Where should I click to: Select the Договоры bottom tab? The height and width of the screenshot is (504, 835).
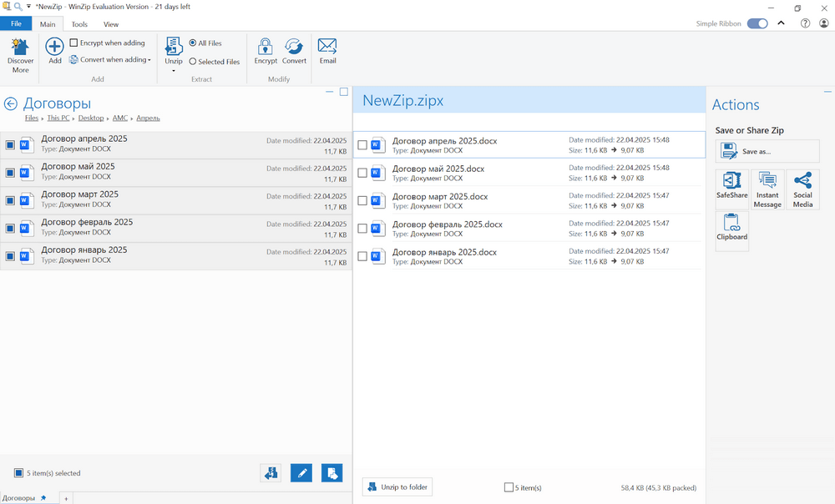coord(18,498)
